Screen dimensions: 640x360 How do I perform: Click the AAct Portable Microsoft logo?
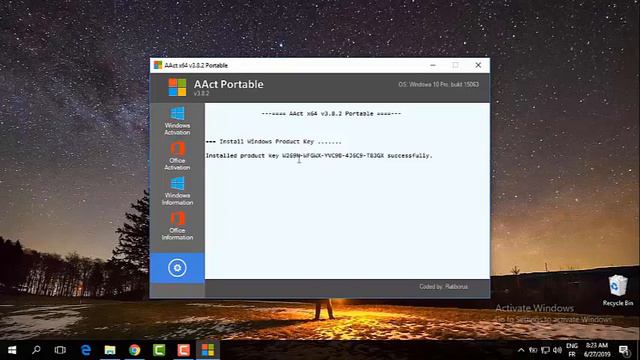tap(178, 87)
